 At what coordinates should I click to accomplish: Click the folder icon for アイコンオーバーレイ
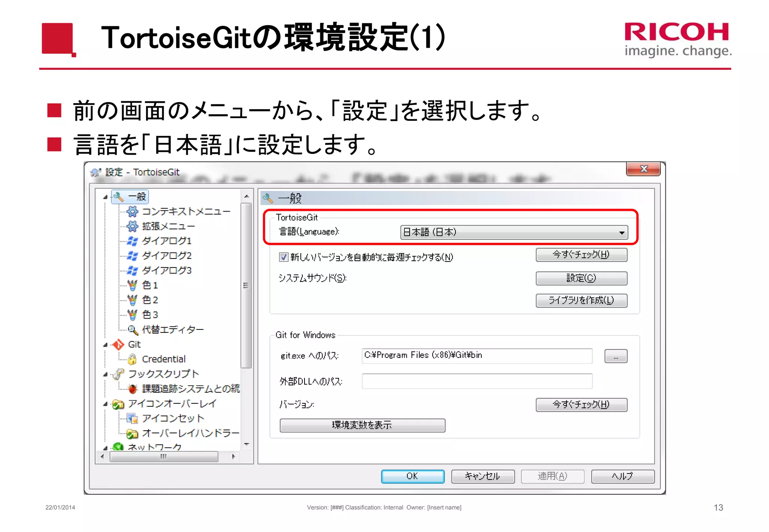pos(118,404)
